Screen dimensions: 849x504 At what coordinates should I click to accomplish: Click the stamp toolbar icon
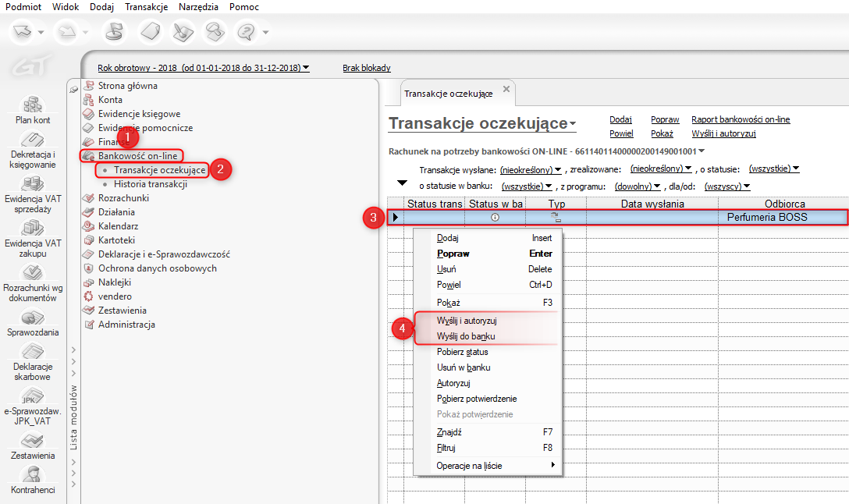(114, 31)
